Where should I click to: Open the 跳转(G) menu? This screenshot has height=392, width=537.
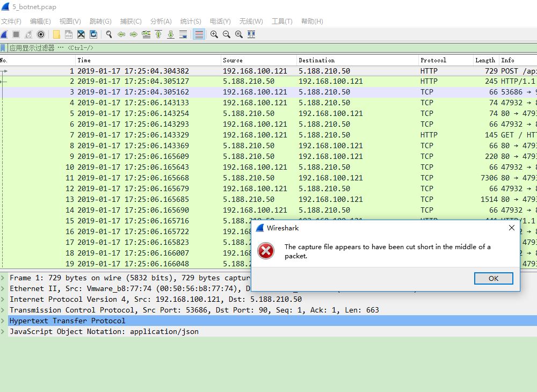click(100, 21)
